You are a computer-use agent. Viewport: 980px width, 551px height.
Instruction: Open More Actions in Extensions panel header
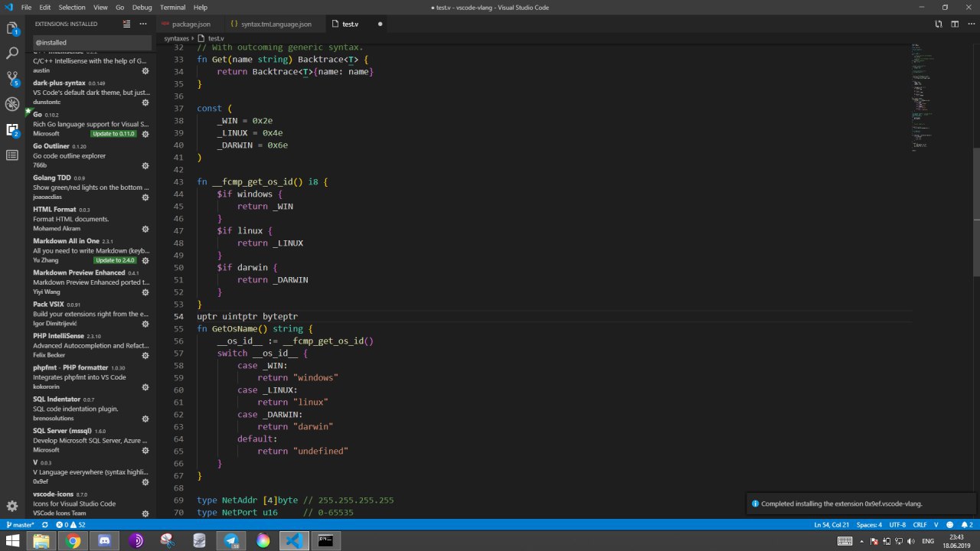(x=143, y=24)
